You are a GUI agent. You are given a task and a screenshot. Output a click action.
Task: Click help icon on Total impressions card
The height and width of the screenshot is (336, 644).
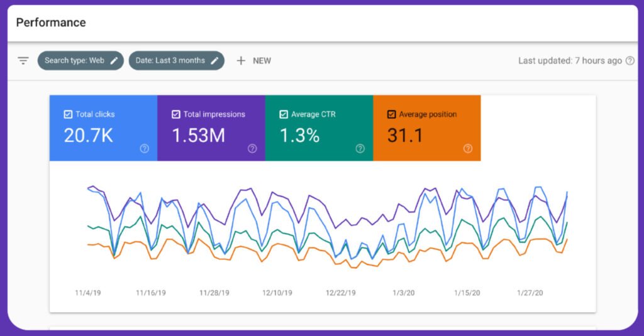252,149
